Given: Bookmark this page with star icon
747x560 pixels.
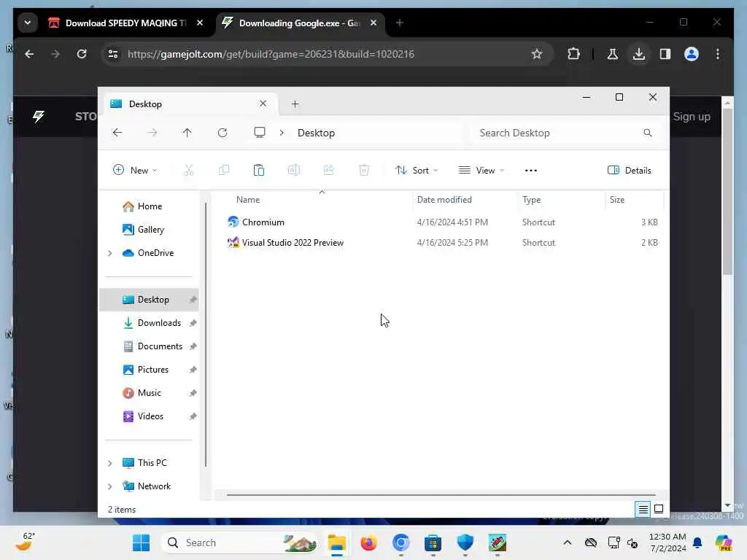Looking at the screenshot, I should (537, 54).
